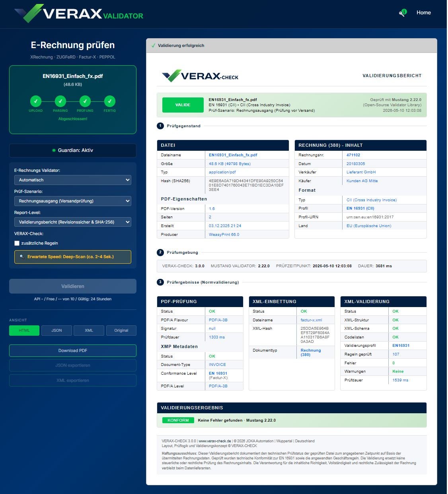This screenshot has height=494, width=448.
Task: Click the green Guardian status dot
Action: pyautogui.click(x=54, y=150)
